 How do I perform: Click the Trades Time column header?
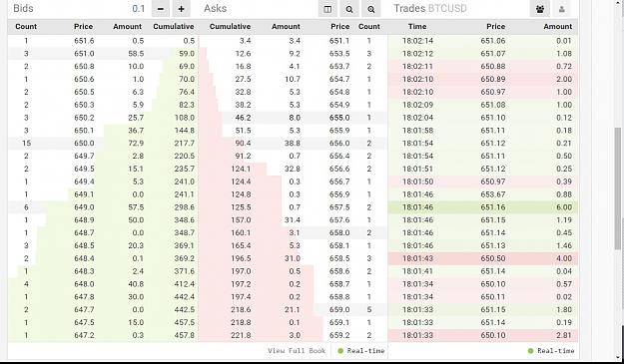click(417, 27)
